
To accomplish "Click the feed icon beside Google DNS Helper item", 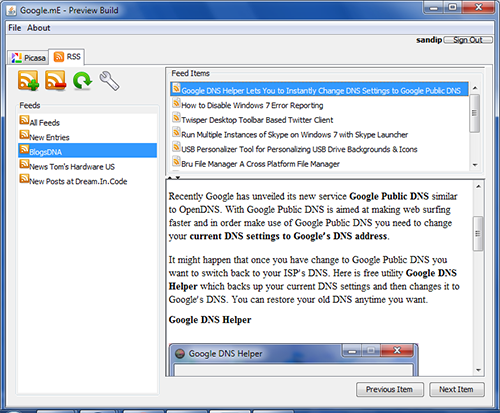I will coord(176,88).
